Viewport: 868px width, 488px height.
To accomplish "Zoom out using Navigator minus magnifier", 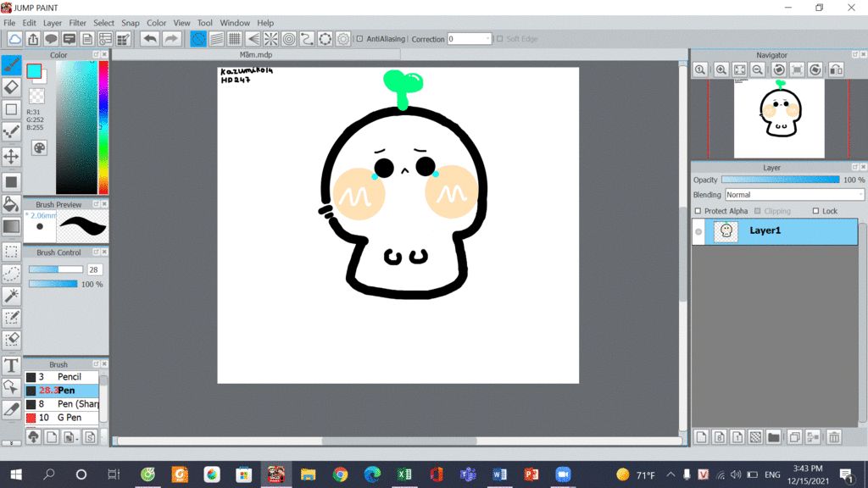I will coord(758,69).
